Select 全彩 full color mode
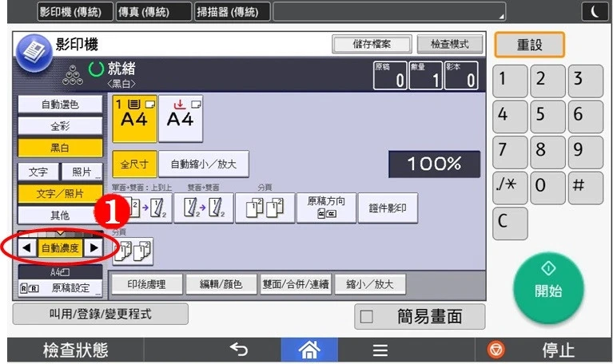The width and height of the screenshot is (613, 364). pyautogui.click(x=60, y=126)
